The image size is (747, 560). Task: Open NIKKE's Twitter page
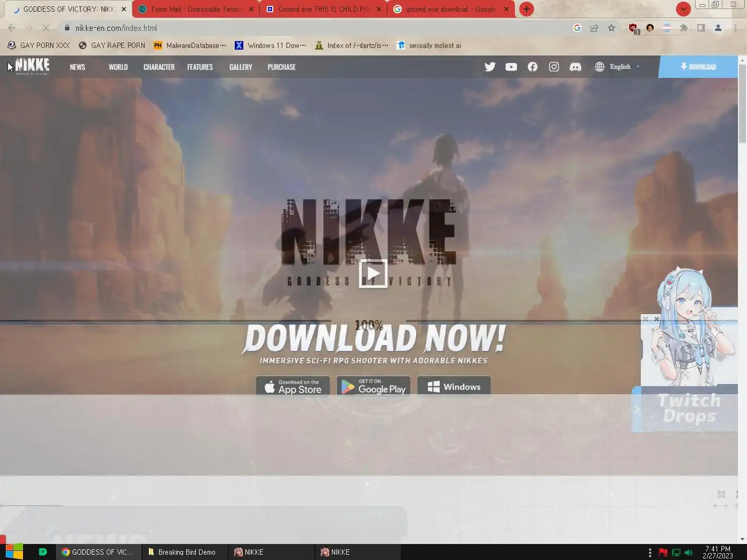[490, 67]
